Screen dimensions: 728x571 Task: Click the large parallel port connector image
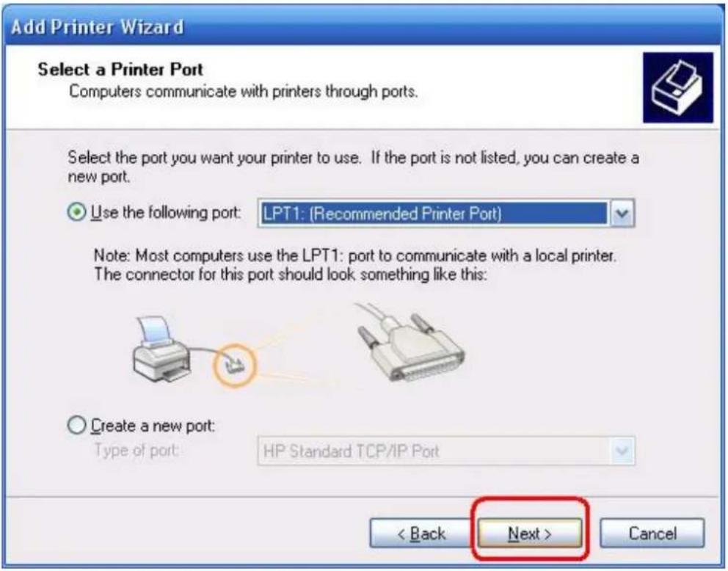(410, 342)
